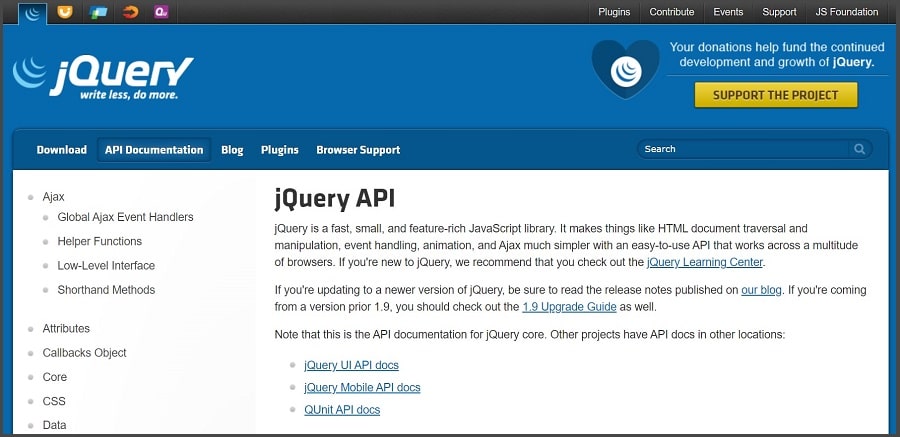This screenshot has height=437, width=900.
Task: Open Plugins in the main navigation
Action: (280, 150)
